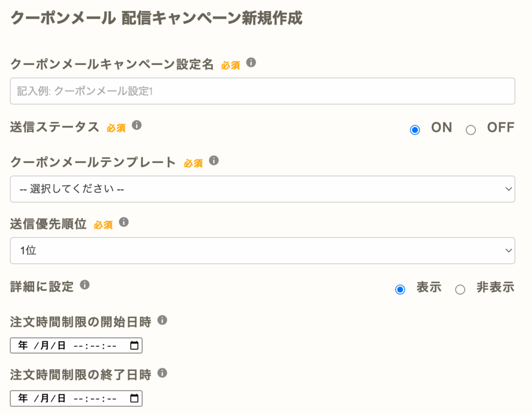Select 非表示 radio for 詳細に設定
This screenshot has height=415, width=532.
460,289
